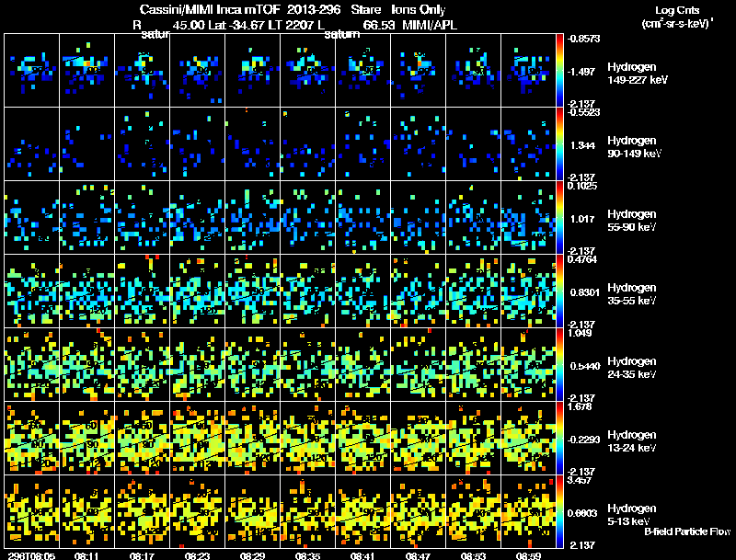The height and width of the screenshot is (560, 736).
Task: Click the color scale bar for 55-90 keV row
Action: 559,218
